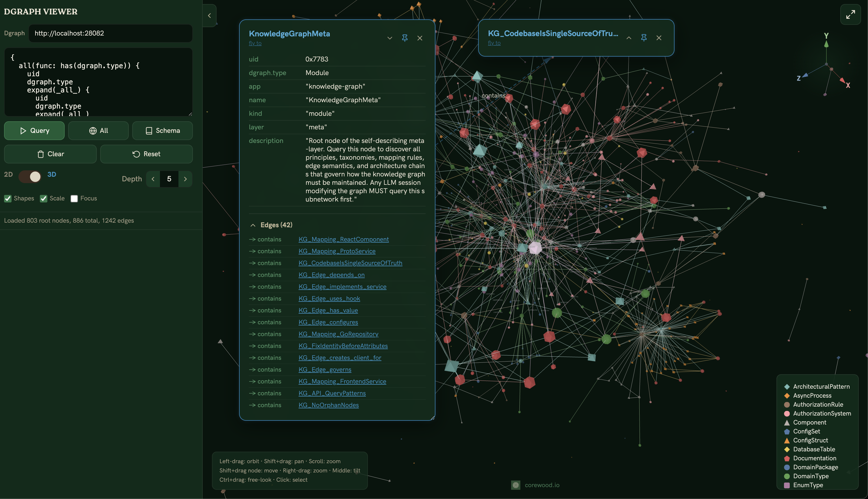Collapse the left sidebar with the chevron
The image size is (868, 499).
coord(209,15)
